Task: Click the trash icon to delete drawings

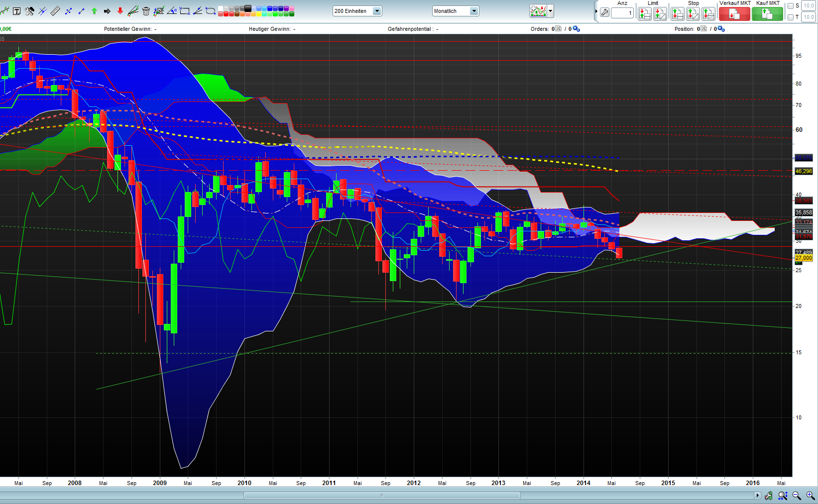Action: (x=145, y=11)
